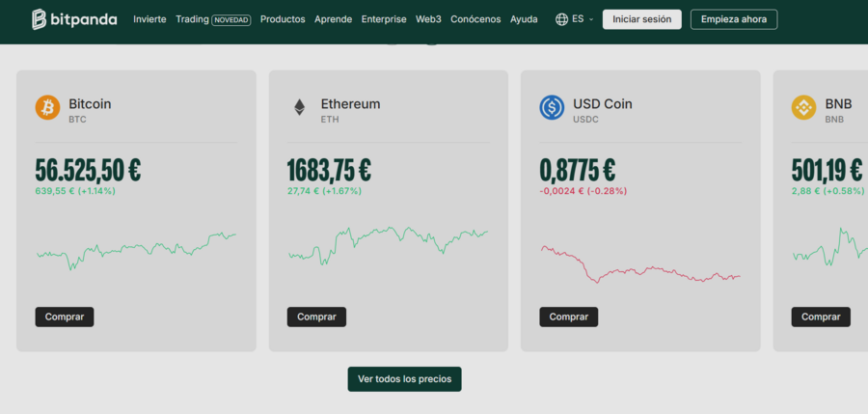This screenshot has height=414, width=868.
Task: Click the 27,74 € (+1.67%) change
Action: point(324,191)
